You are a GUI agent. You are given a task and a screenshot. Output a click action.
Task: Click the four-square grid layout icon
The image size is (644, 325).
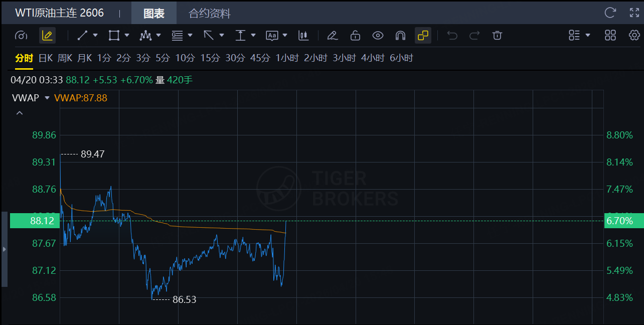(610, 35)
